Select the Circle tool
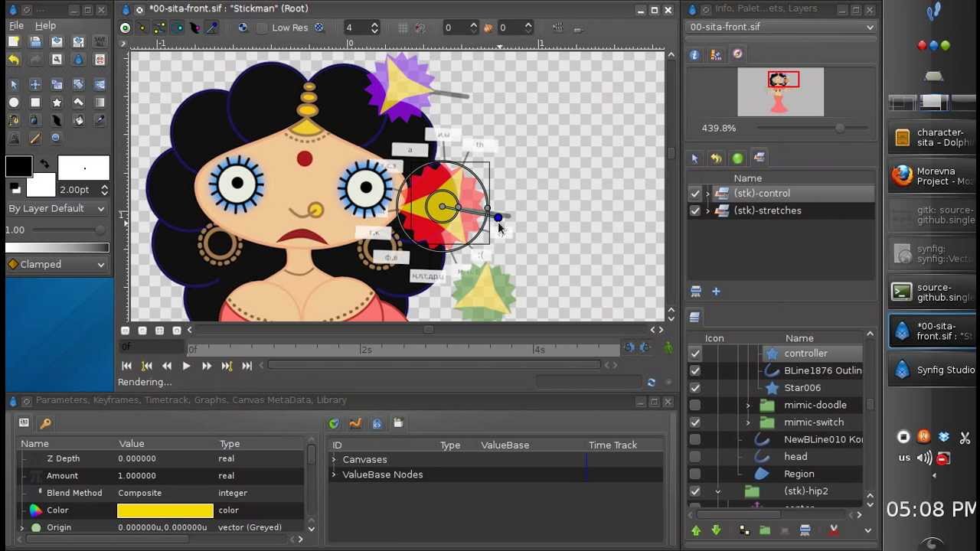The width and height of the screenshot is (980, 551). tap(14, 103)
